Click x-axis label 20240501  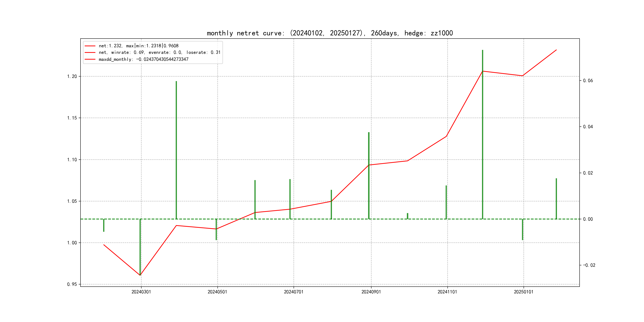tap(217, 292)
